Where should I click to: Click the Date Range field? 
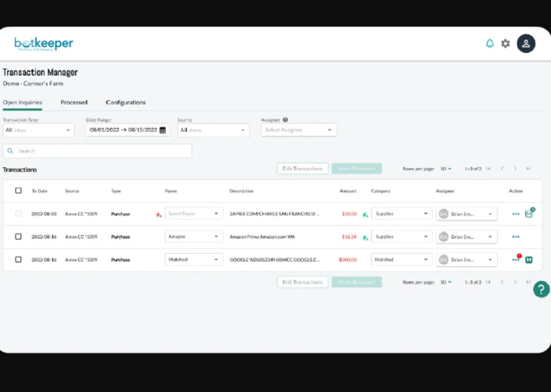[x=128, y=130]
